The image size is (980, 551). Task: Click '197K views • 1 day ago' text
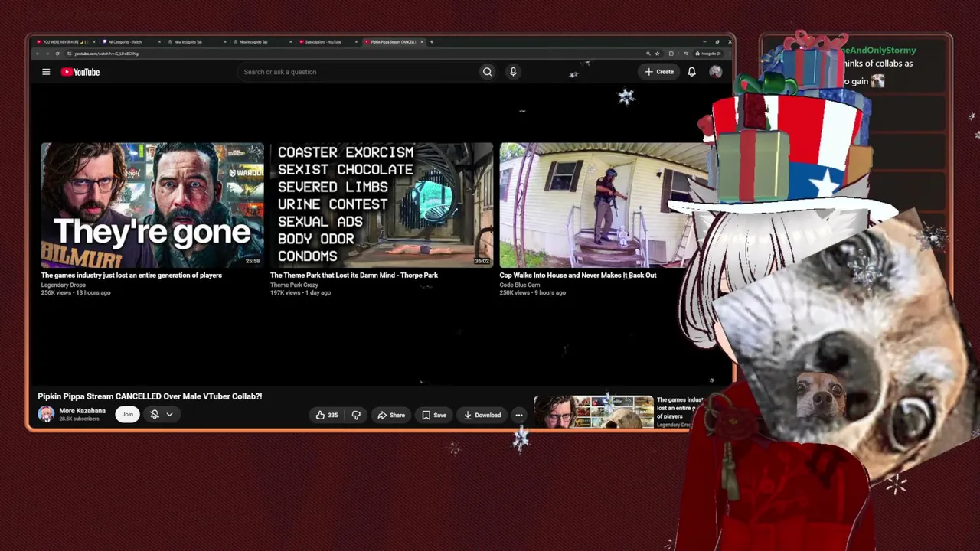click(300, 293)
